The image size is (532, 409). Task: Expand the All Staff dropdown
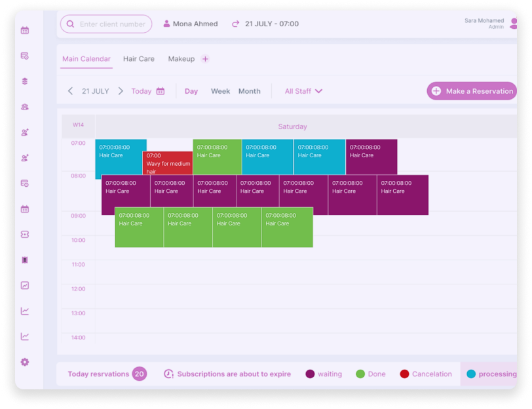(x=303, y=91)
